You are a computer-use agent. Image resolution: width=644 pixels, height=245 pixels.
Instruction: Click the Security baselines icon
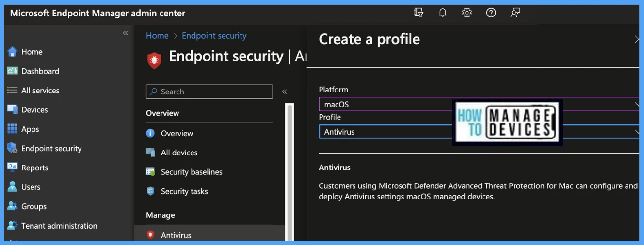click(150, 172)
